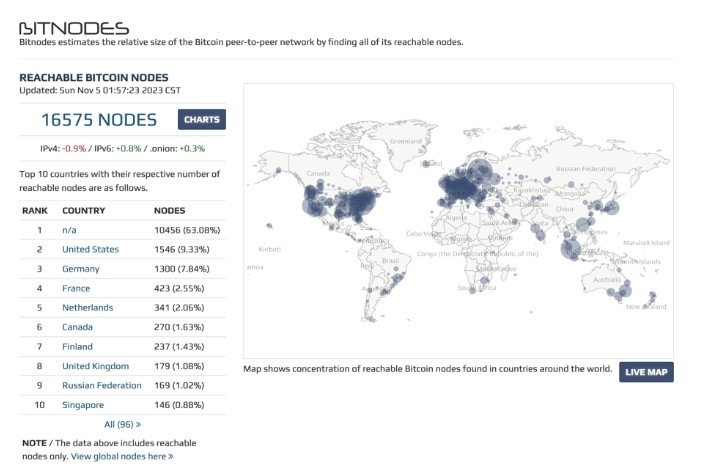Click the 146 (0.88%) cell

coord(179,405)
